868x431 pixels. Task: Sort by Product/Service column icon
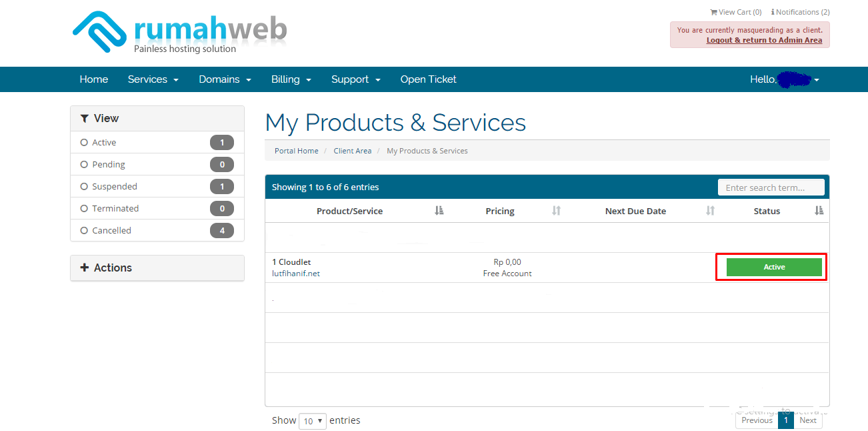[x=439, y=211]
